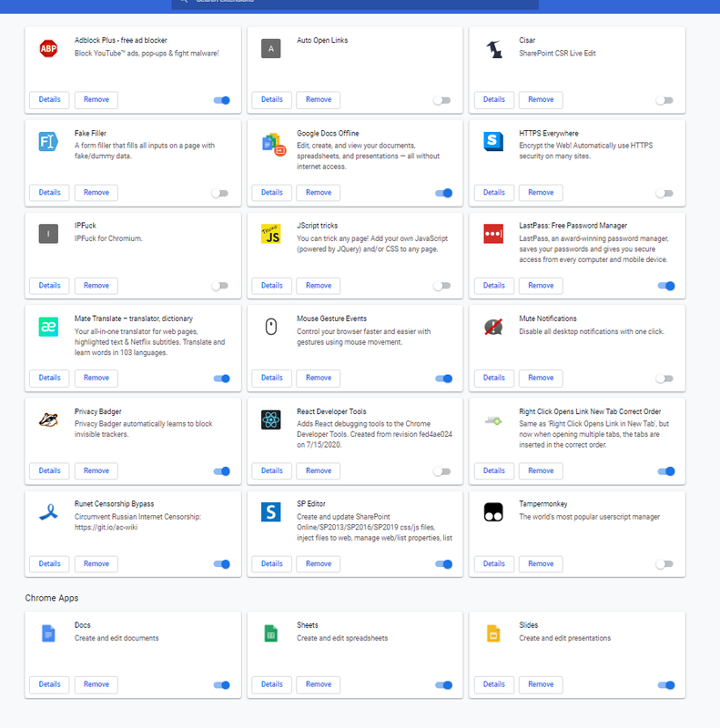Remove the SP Editor extension
Viewport: 720px width, 728px height.
(319, 563)
